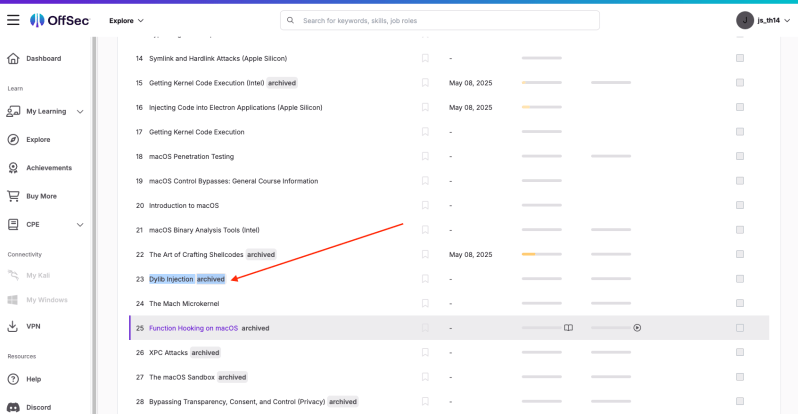Viewport: 798px width, 414px height.
Task: Bookmark Getting Kernel Code Execution (Intel)
Action: coord(425,82)
